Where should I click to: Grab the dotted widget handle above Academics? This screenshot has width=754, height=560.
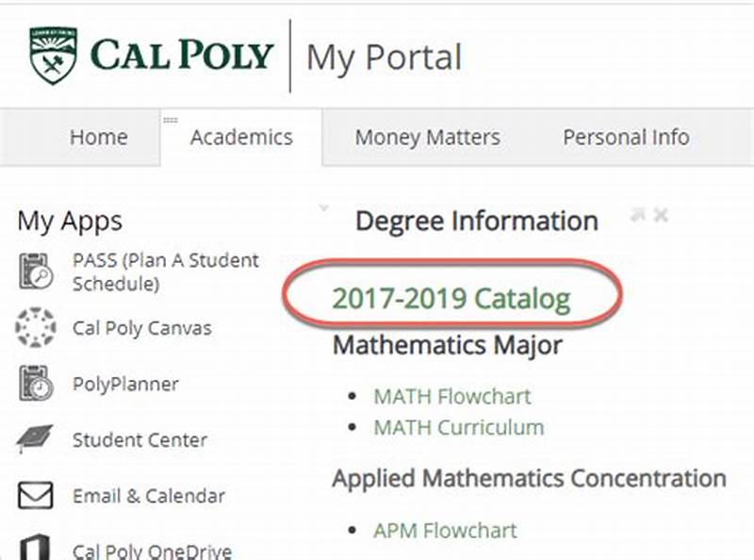coord(172,119)
